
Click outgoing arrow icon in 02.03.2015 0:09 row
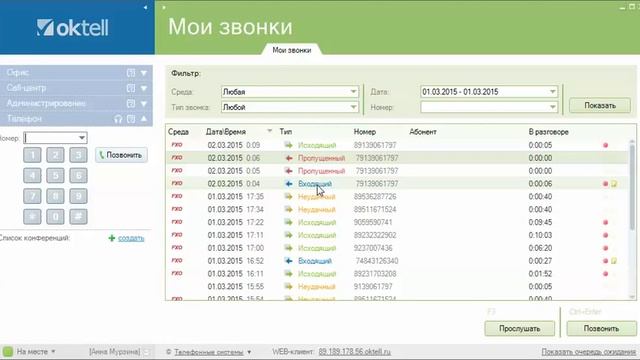point(289,145)
